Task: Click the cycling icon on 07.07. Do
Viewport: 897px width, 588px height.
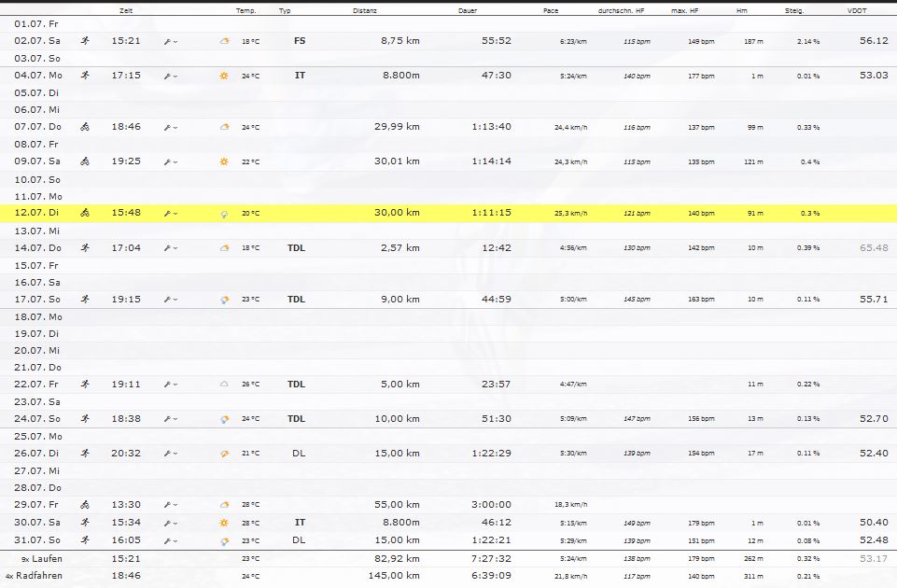Action: 85,127
